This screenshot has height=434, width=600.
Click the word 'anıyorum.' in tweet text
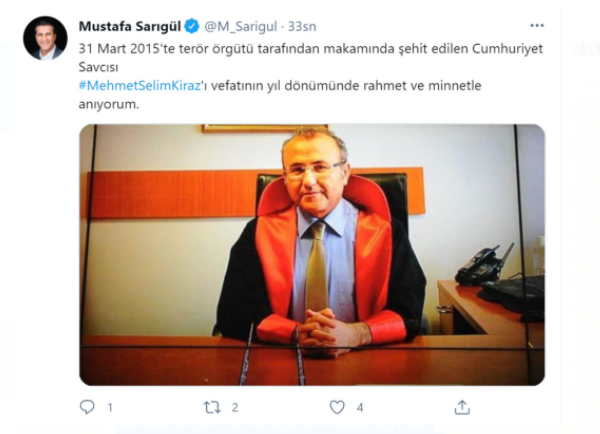coord(109,104)
